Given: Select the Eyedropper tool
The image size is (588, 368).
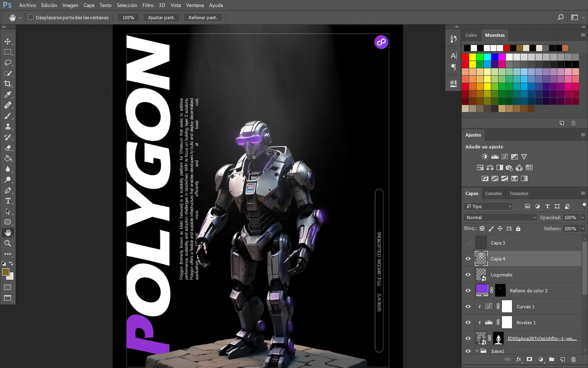Looking at the screenshot, I should pyautogui.click(x=8, y=95).
